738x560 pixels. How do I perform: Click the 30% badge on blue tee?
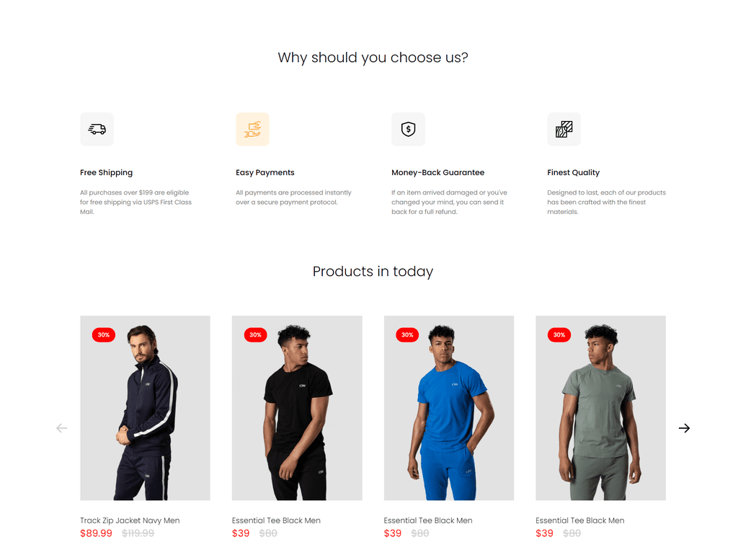click(407, 334)
